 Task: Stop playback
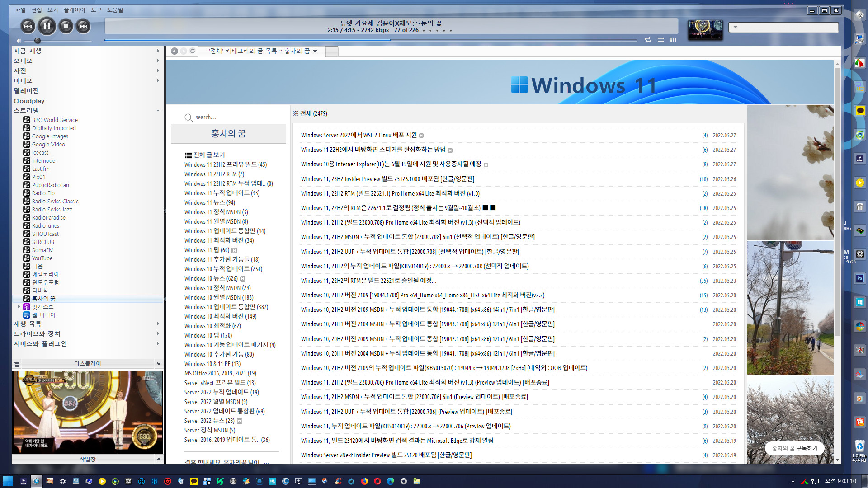coord(66,26)
